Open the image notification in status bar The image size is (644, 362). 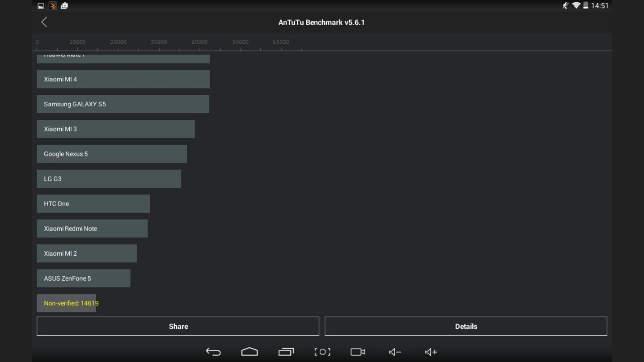click(41, 6)
